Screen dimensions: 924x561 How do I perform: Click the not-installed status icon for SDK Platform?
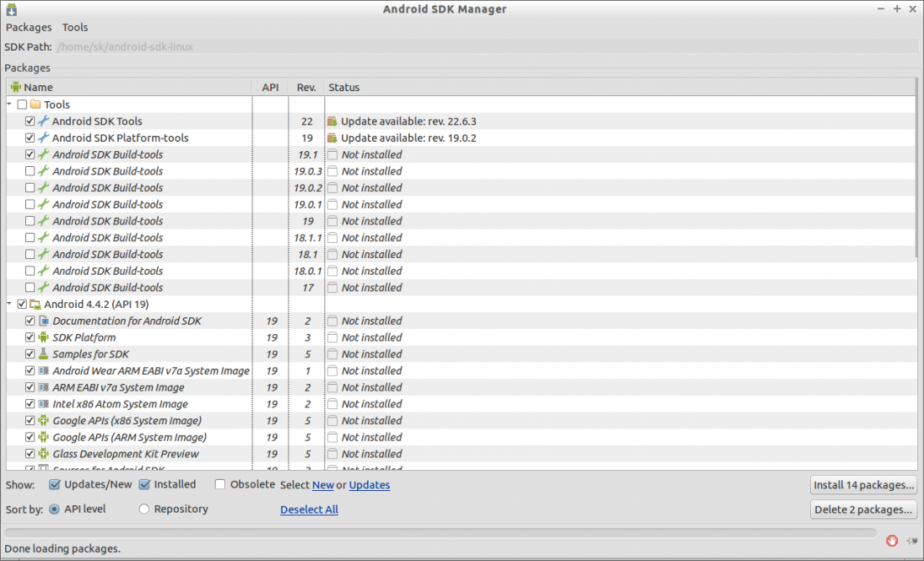coord(333,337)
